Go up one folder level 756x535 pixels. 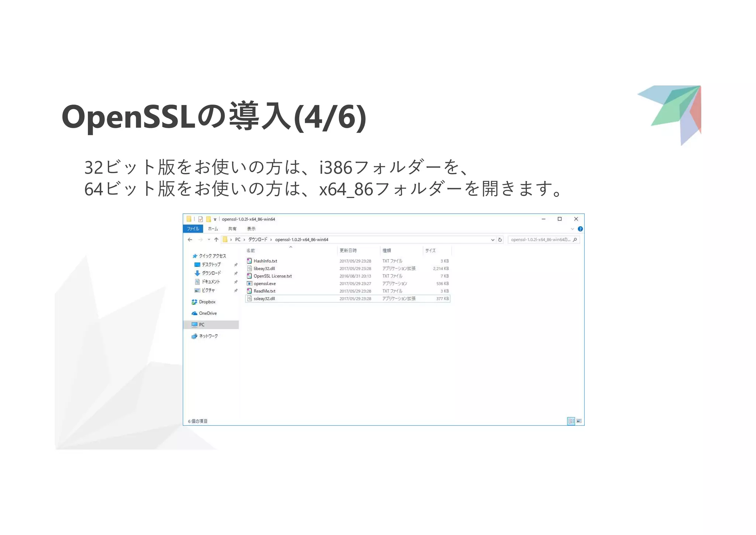coord(216,239)
